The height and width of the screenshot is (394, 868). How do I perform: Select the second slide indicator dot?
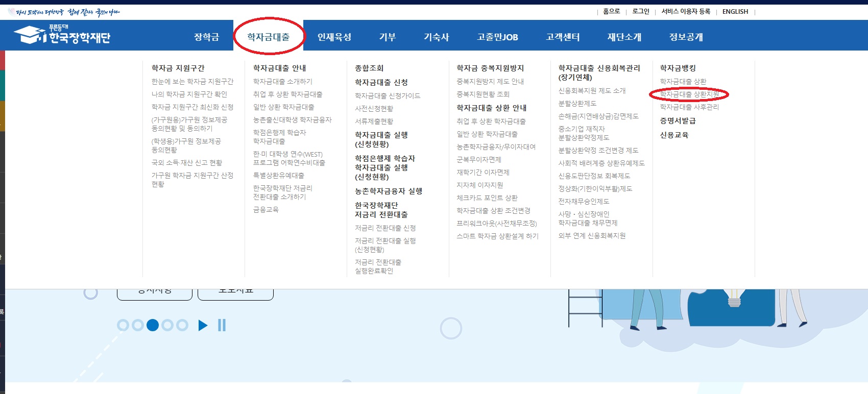[x=138, y=325]
